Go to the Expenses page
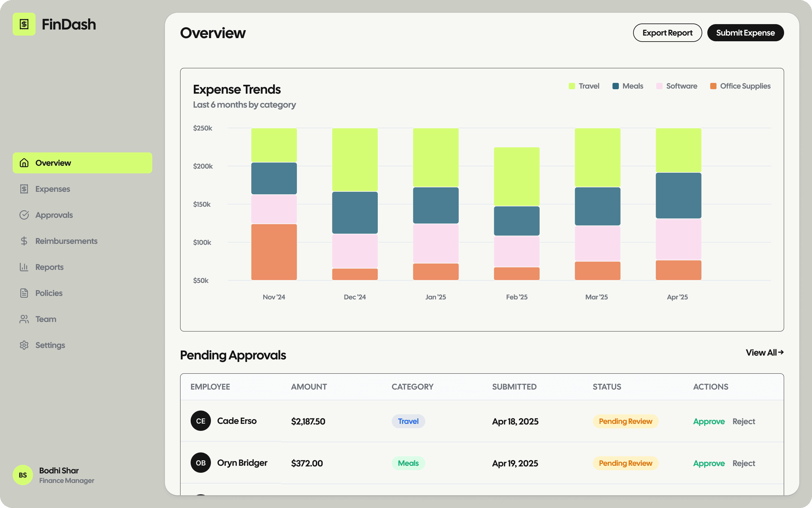 (82, 189)
